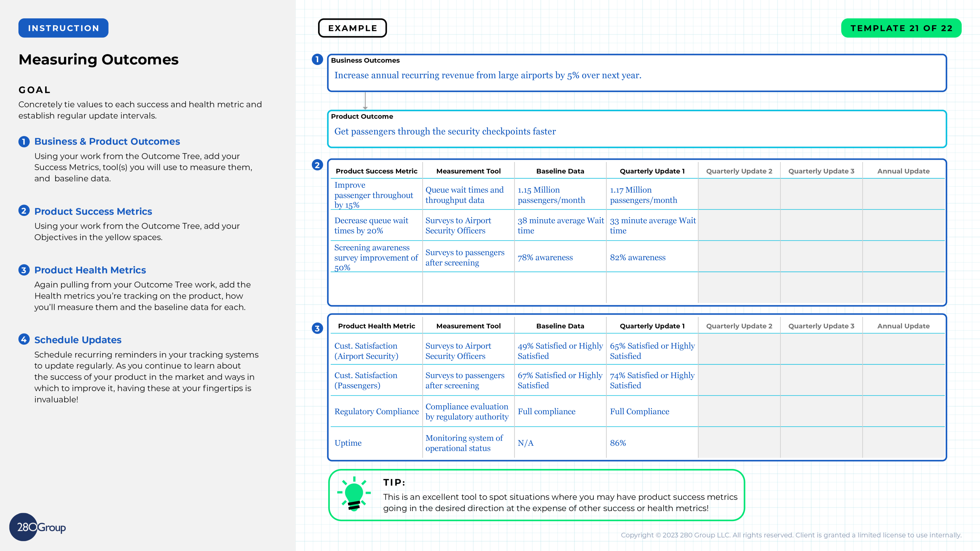The height and width of the screenshot is (551, 980).
Task: Click the TEMPLATE 21 OF 22 badge
Action: click(901, 28)
